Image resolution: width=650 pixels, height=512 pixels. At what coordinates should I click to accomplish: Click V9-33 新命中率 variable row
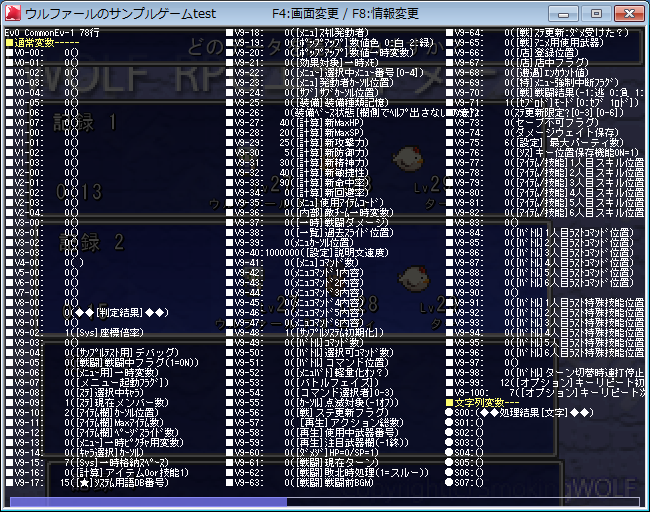(x=297, y=182)
